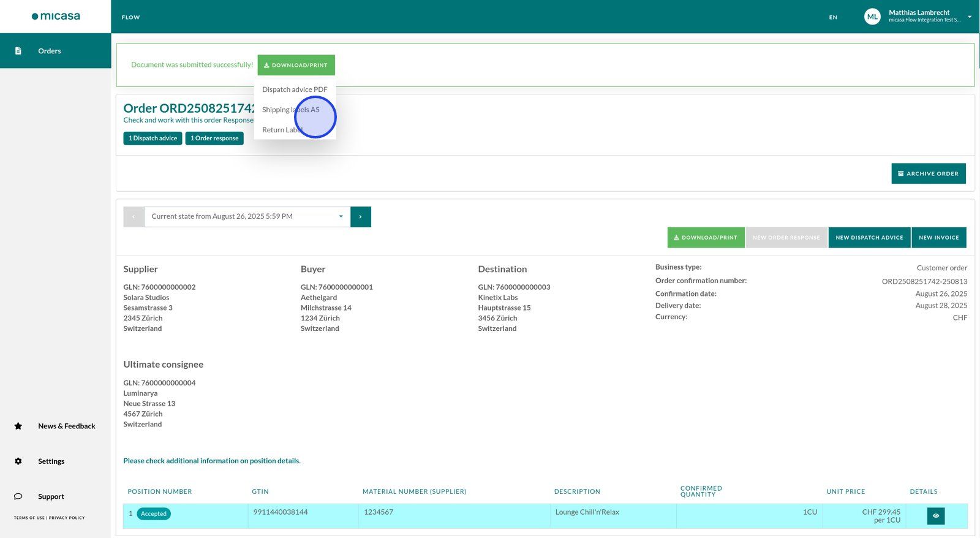Click the Buyer GLN 7600000000001
Viewport: 980px width, 538px height.
point(337,287)
